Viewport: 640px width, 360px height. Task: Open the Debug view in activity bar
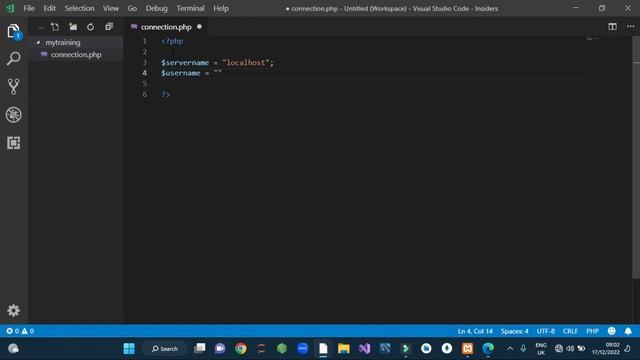point(13,115)
